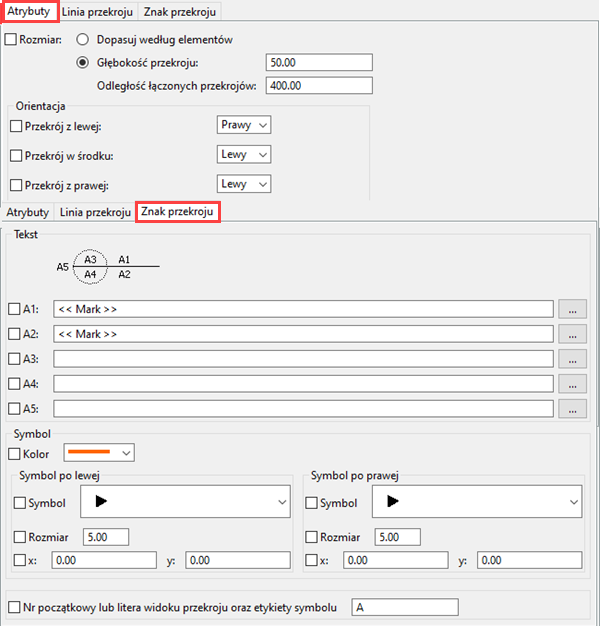
Task: Open the ellipsis button for field A3
Action: [572, 359]
